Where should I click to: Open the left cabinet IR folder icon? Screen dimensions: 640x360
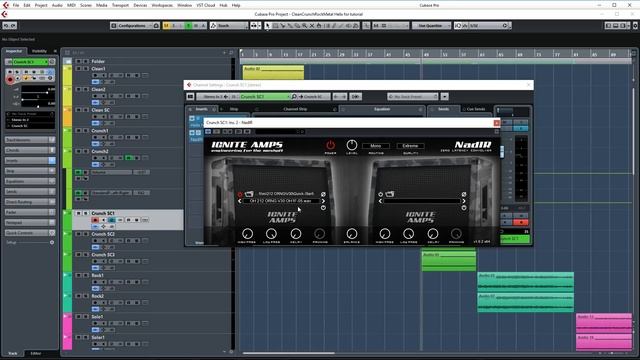point(249,194)
